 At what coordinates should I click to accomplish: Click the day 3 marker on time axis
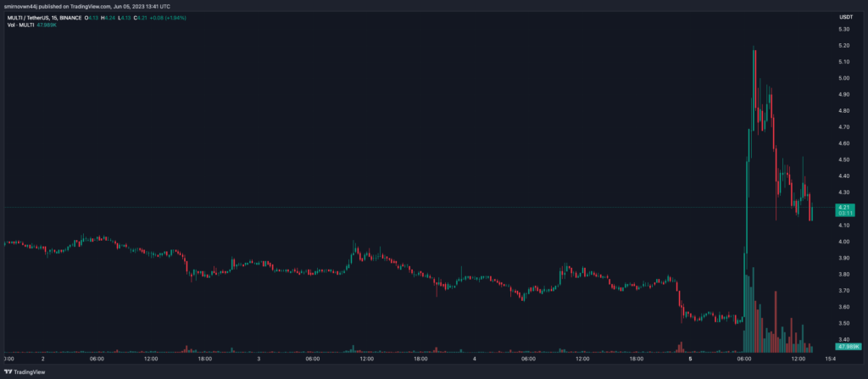coord(258,359)
